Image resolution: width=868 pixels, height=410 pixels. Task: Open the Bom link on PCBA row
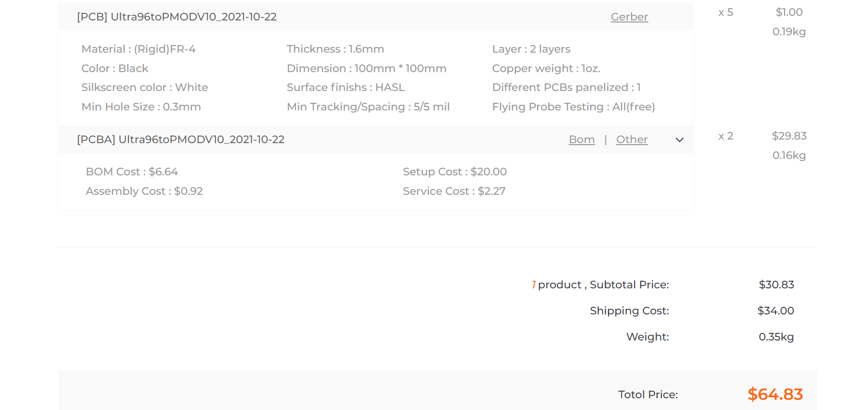[x=581, y=140]
